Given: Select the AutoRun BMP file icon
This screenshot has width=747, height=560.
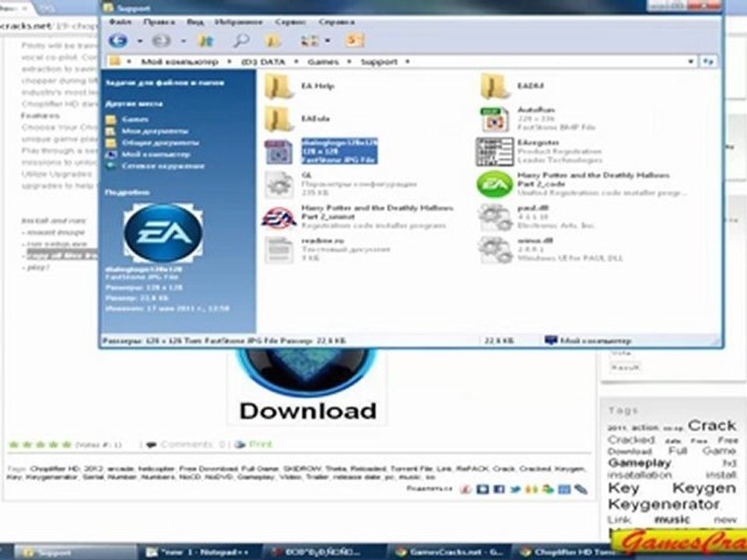Looking at the screenshot, I should 495,119.
